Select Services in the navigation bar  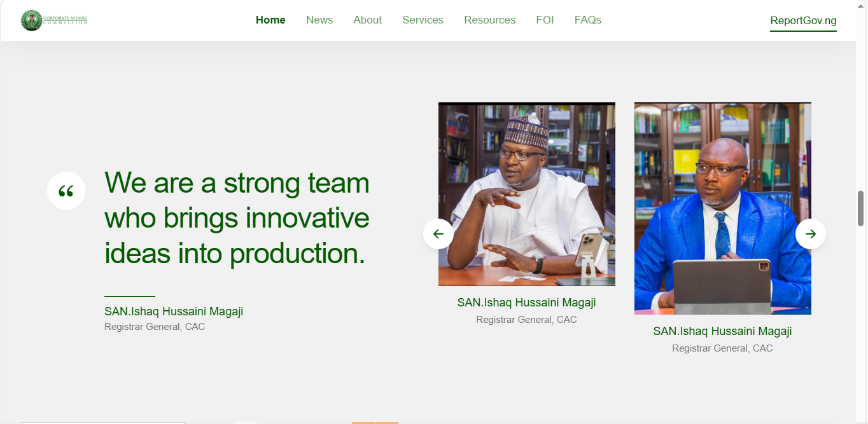[423, 20]
